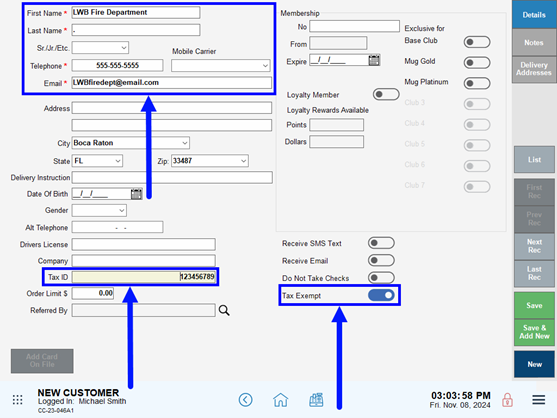Go back with the circled arrow icon
Image resolution: width=557 pixels, height=418 pixels.
(245, 400)
